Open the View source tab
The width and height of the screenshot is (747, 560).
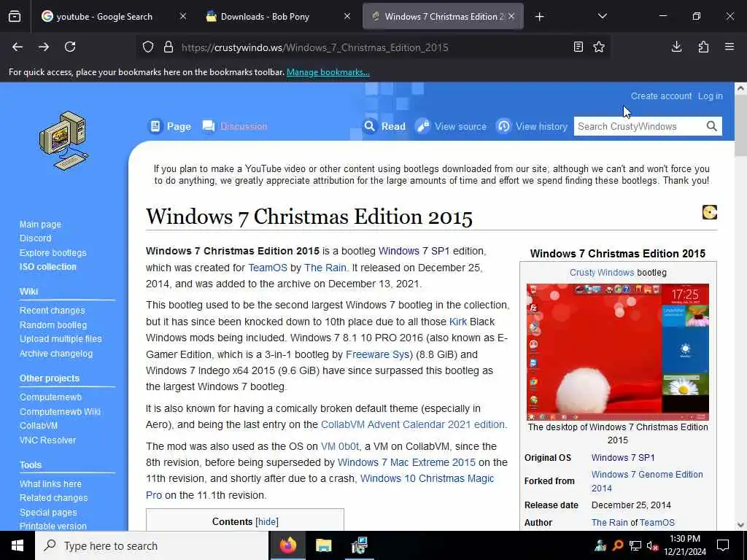pyautogui.click(x=451, y=126)
